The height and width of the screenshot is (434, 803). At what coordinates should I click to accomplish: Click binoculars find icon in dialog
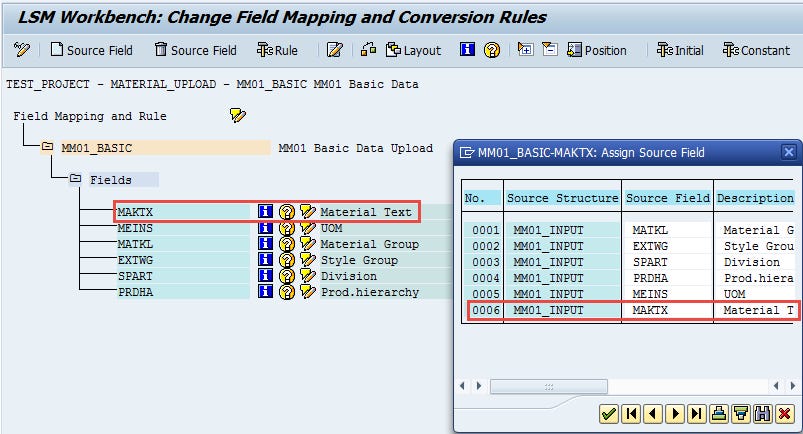pos(763,413)
